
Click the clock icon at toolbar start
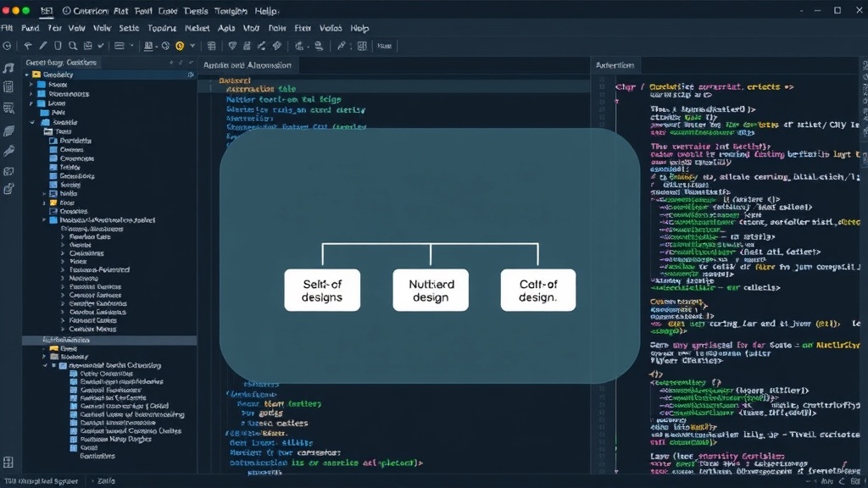pos(7,46)
